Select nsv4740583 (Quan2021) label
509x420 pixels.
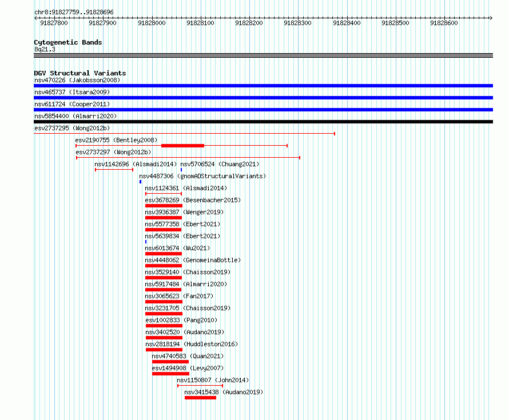pos(188,356)
